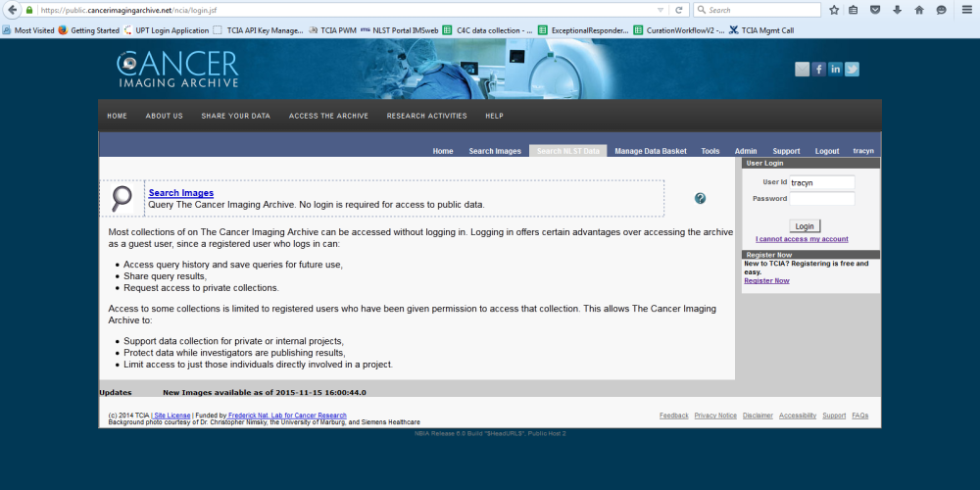The image size is (980, 490).
Task: Select the Search NLST Data tab
Action: pos(568,151)
